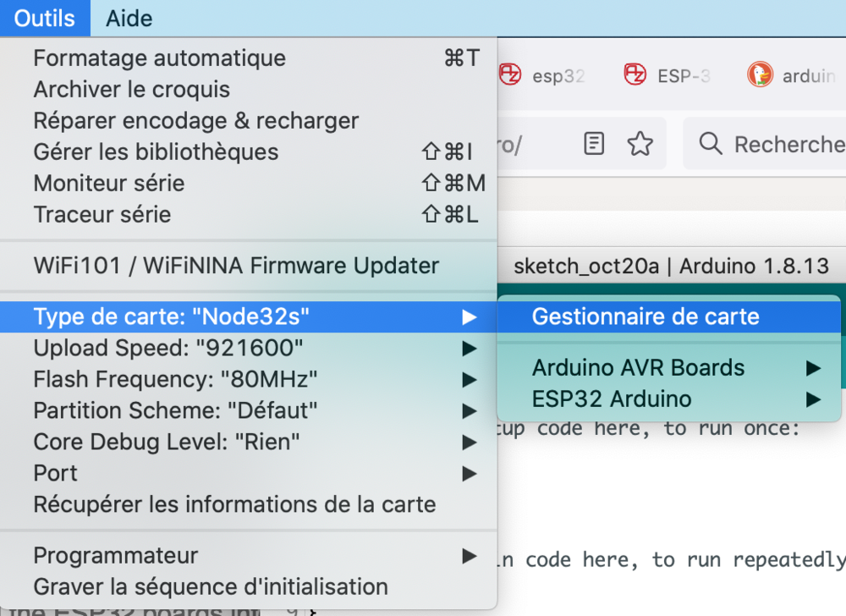The image size is (846, 616).
Task: Click the sketch_oct20a Arduino window title
Action: (x=671, y=266)
